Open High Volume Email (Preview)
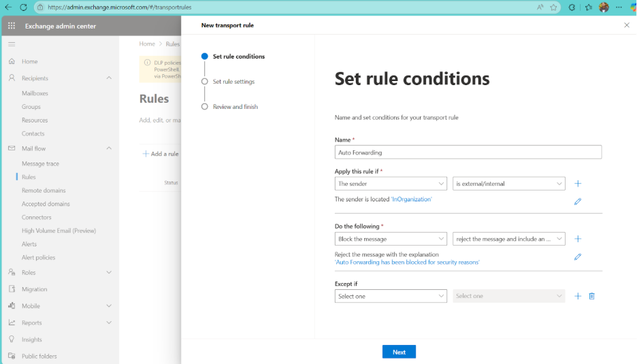Viewport: 637px width, 364px height. coord(59,231)
